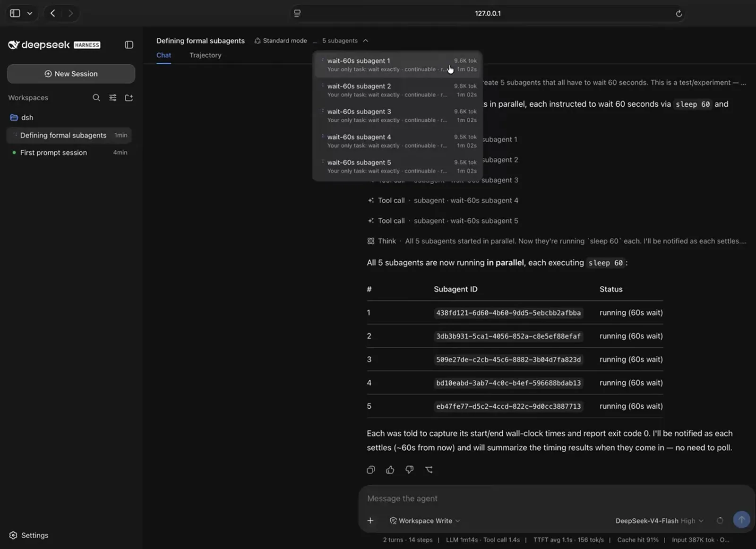Image resolution: width=756 pixels, height=549 pixels.
Task: Click the Cache hit 91% stat
Action: 638,540
